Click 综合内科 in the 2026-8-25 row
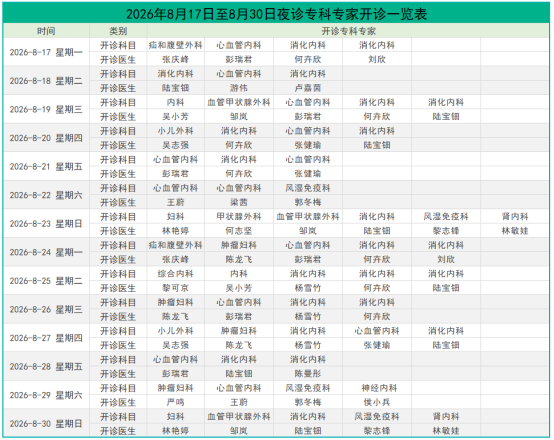This screenshot has width=554, height=440. [176, 274]
